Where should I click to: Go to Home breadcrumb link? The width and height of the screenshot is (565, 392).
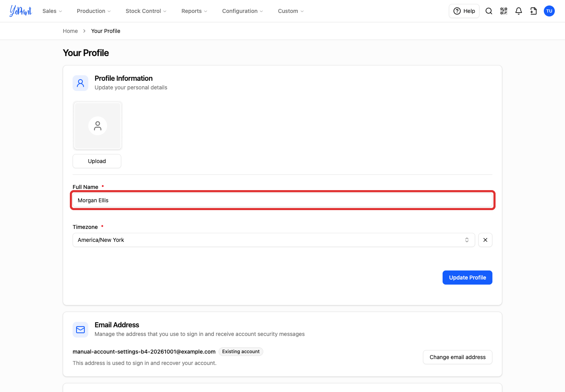point(70,31)
